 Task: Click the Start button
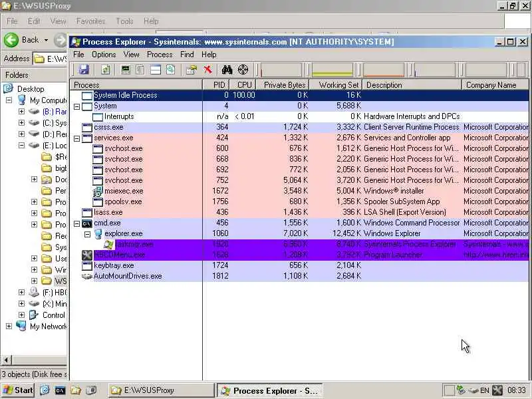click(18, 390)
